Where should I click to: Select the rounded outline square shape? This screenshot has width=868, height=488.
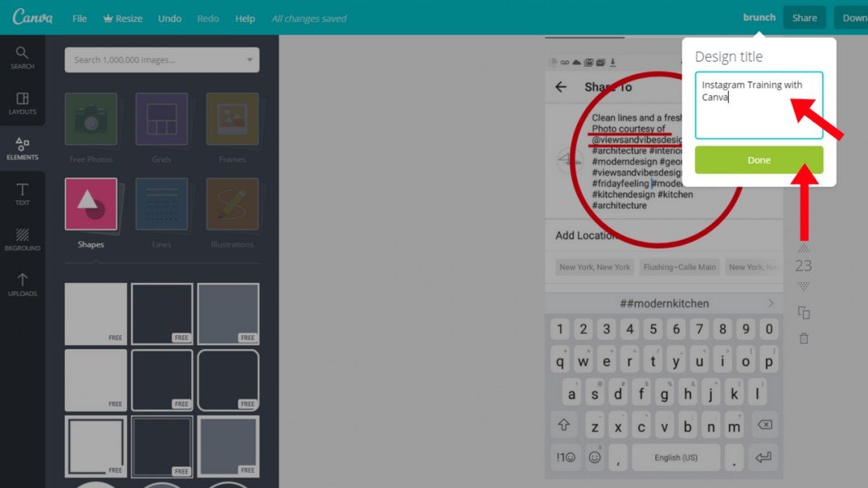[228, 380]
